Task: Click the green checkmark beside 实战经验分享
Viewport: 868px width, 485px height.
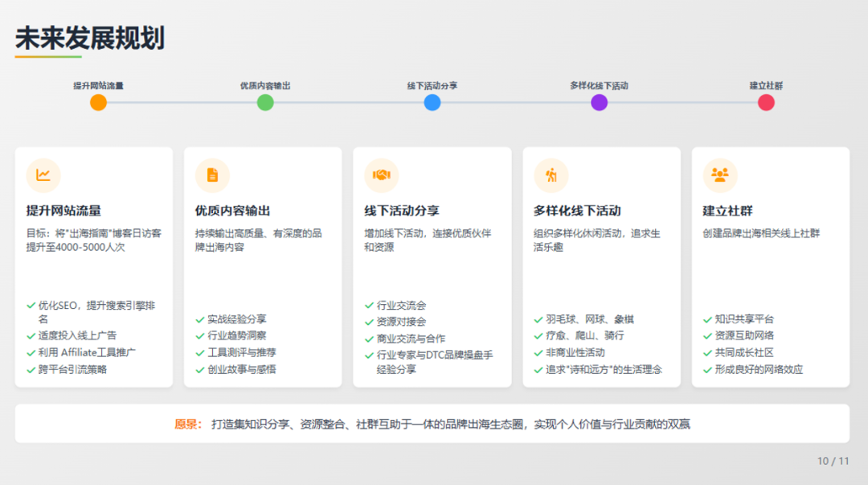Action: (x=200, y=320)
